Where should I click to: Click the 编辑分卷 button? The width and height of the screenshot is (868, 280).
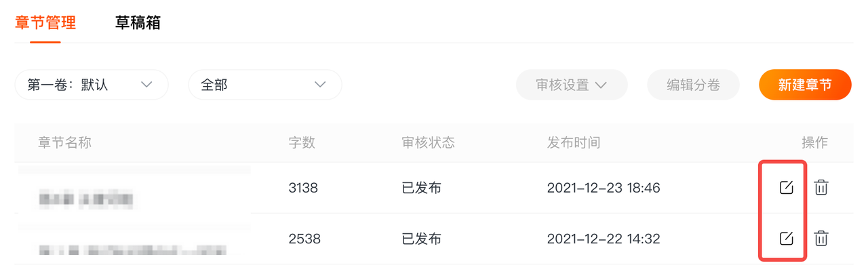coord(693,85)
